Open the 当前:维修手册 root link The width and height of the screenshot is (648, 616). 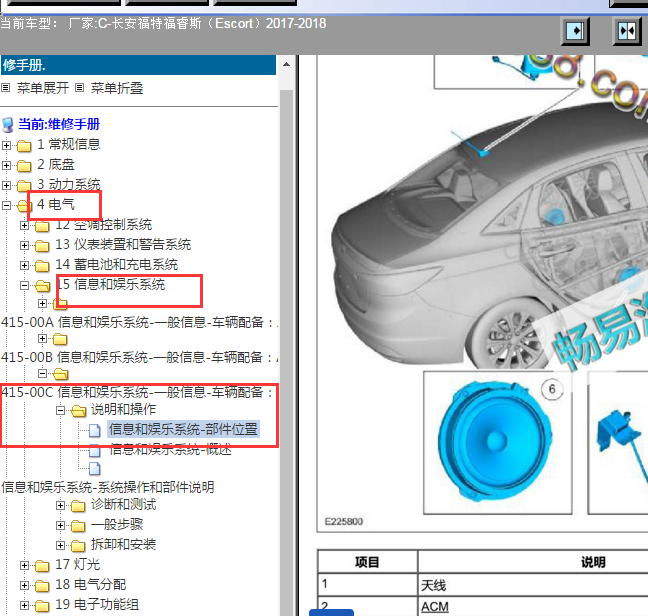pos(59,124)
